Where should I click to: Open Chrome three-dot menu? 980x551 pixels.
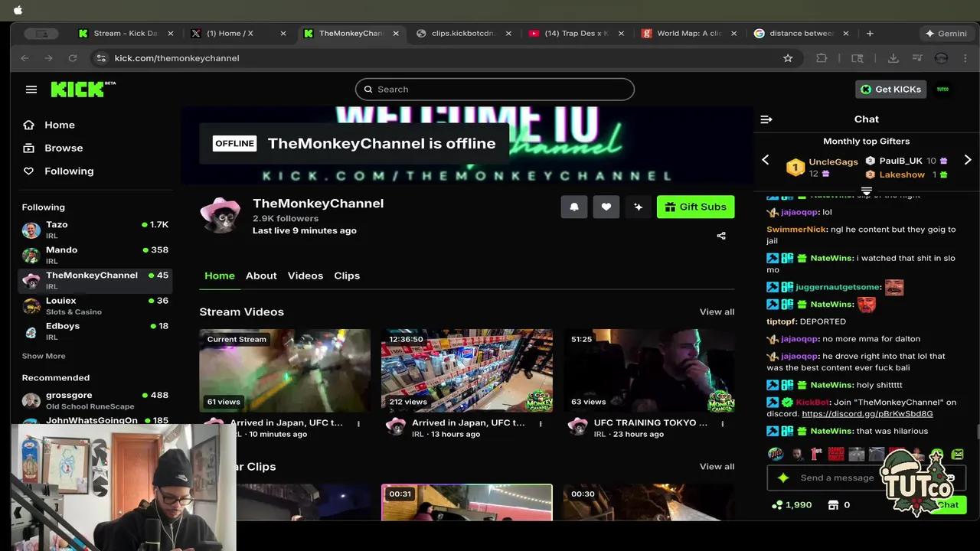[x=965, y=58]
